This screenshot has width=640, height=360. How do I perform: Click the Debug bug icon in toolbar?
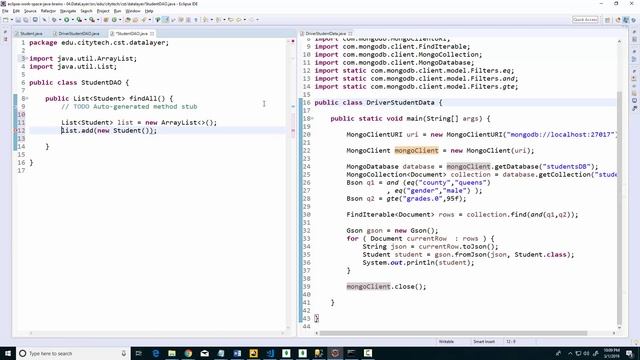pos(54,20)
